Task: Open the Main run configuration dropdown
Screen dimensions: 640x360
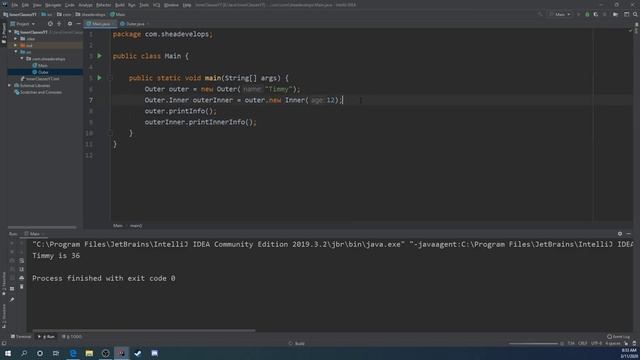Action: (560, 14)
